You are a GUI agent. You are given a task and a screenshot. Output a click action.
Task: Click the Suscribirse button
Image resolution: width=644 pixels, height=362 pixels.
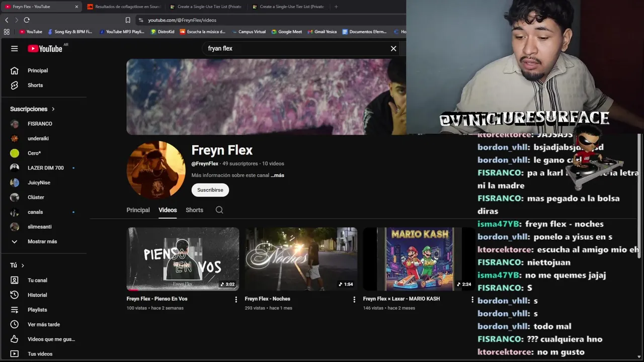[x=210, y=190]
